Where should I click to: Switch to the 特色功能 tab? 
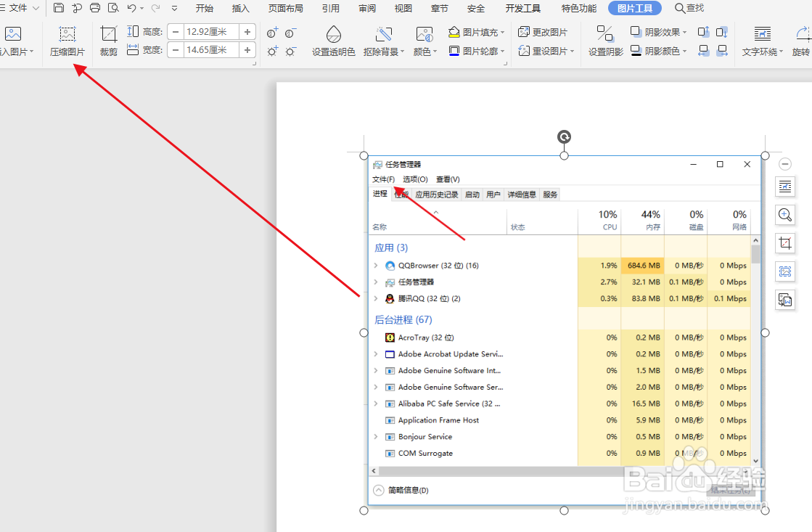tap(578, 8)
